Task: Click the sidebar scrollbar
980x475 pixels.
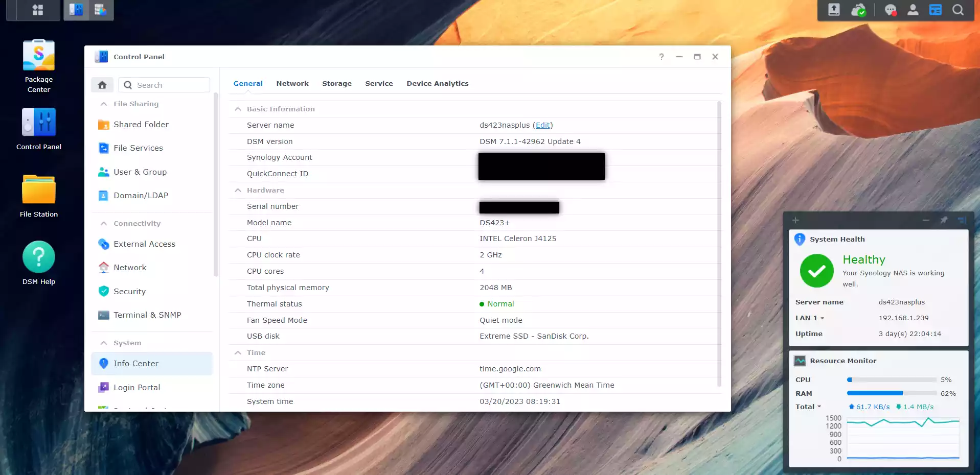Action: 216,184
